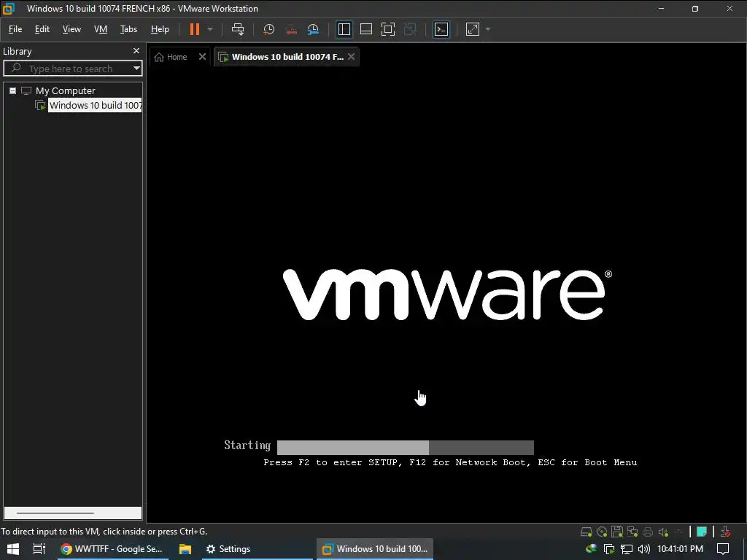Screen dimensions: 747x560
Task: Click the Revert to snapshot toolbar icon
Action: [291, 29]
